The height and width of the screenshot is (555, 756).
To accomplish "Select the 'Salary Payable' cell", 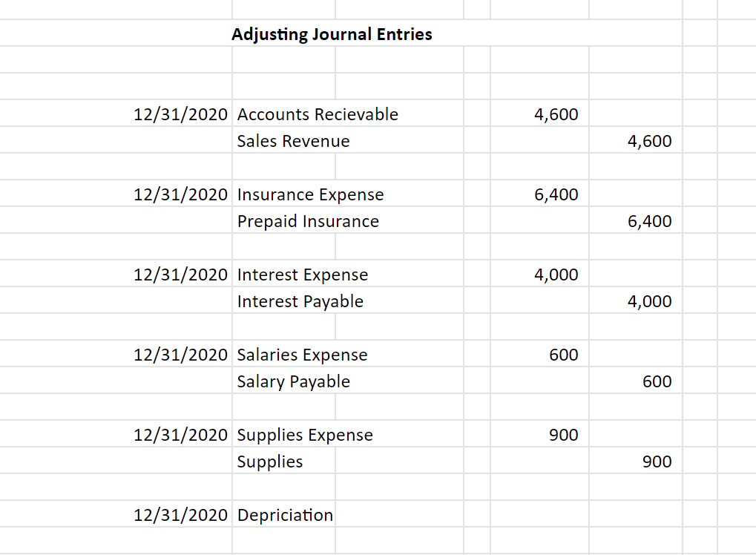I will coord(293,381).
